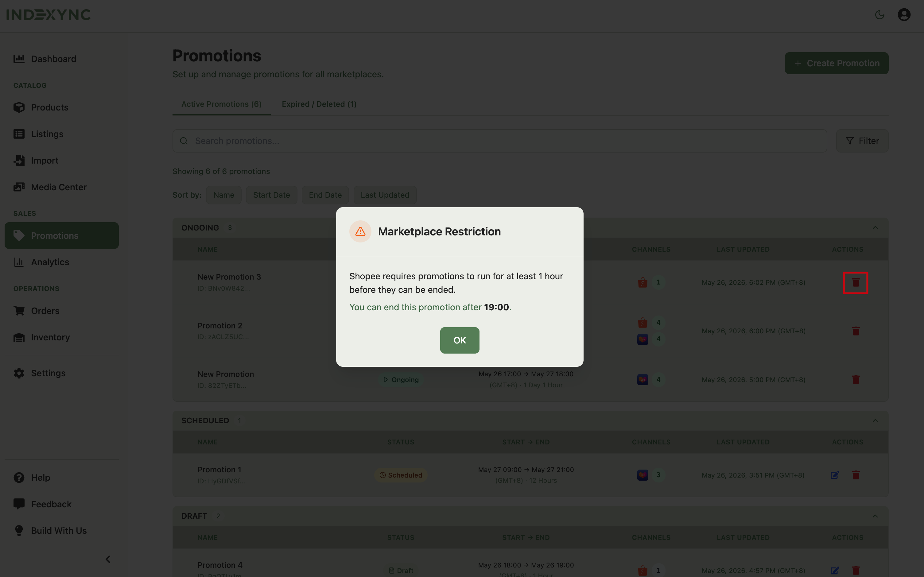Image resolution: width=924 pixels, height=577 pixels.
Task: Click the Orders cart icon
Action: [x=19, y=311]
